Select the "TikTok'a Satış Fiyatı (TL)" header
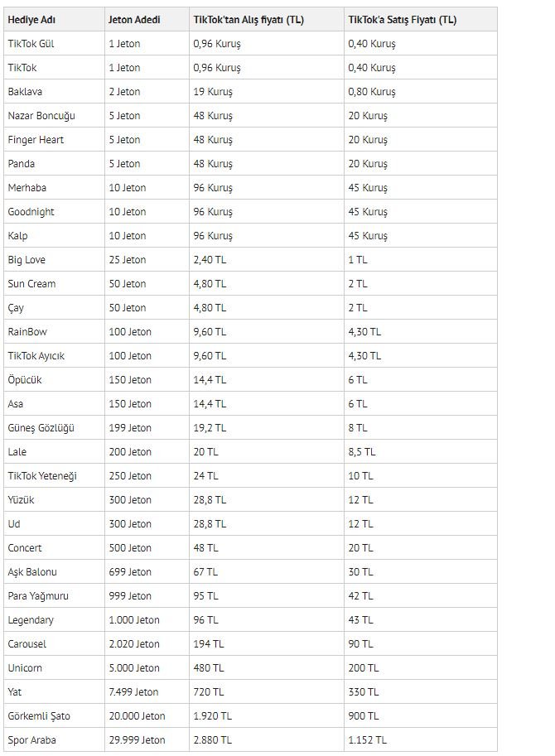555x756 pixels. pyautogui.click(x=402, y=19)
